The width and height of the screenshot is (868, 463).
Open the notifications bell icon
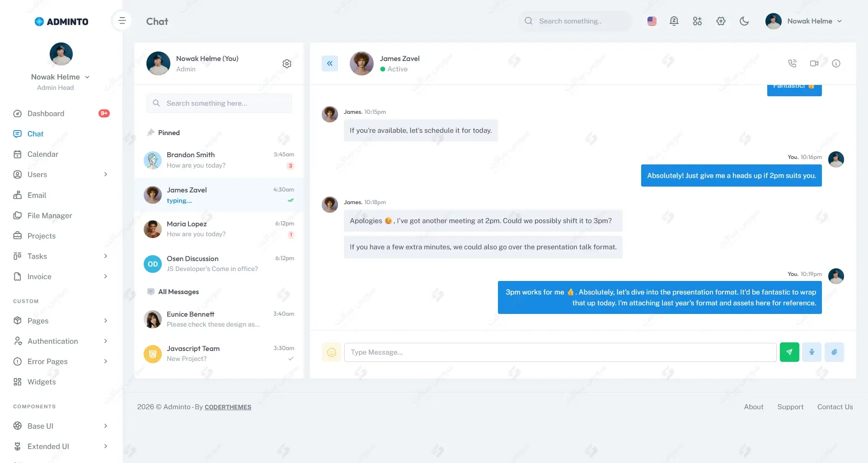[674, 21]
